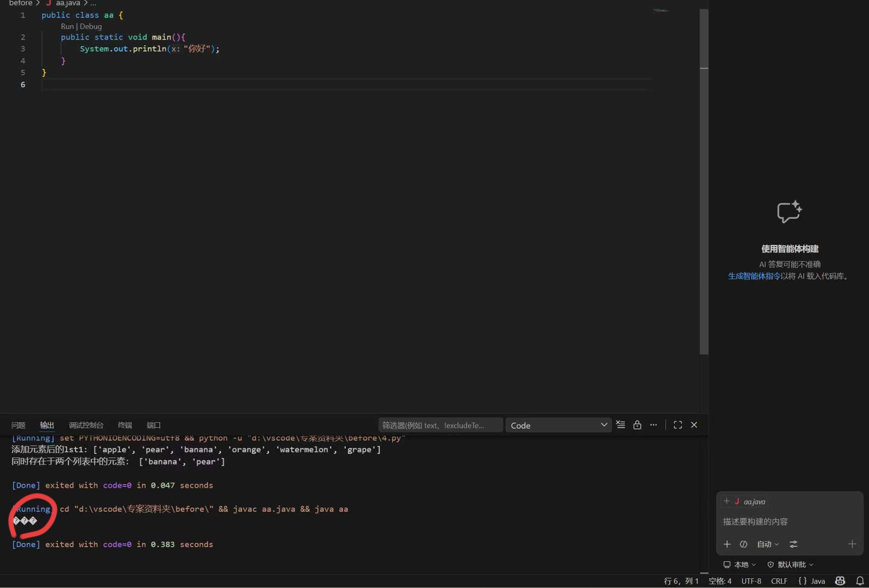Add context with plus next to aa.java chip
Image resolution: width=869 pixels, height=588 pixels.
click(727, 501)
